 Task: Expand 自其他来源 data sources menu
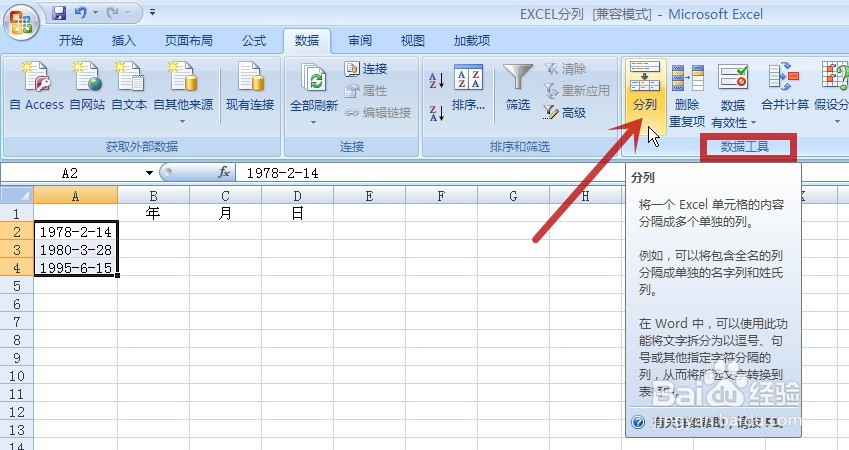183,92
